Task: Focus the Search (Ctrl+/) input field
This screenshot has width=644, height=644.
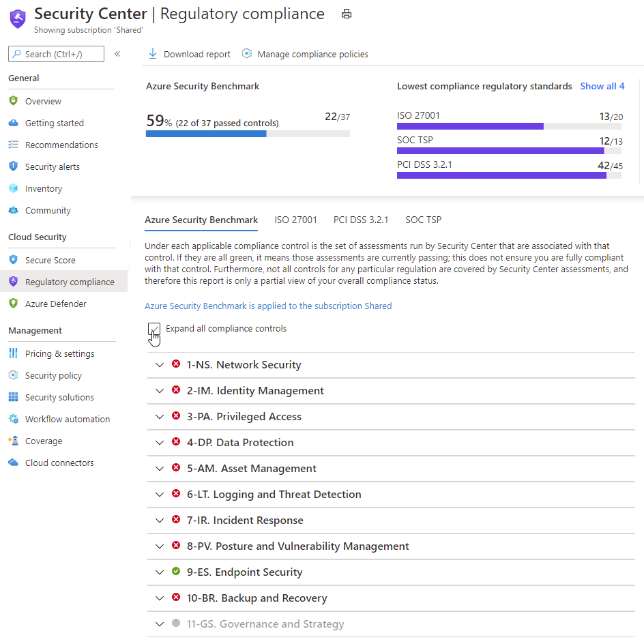Action: click(x=56, y=54)
